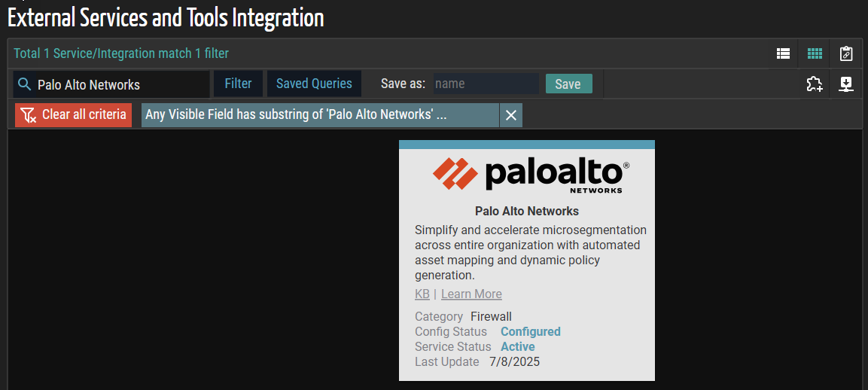Click the Save query button
The width and height of the screenshot is (868, 390).
click(x=568, y=84)
